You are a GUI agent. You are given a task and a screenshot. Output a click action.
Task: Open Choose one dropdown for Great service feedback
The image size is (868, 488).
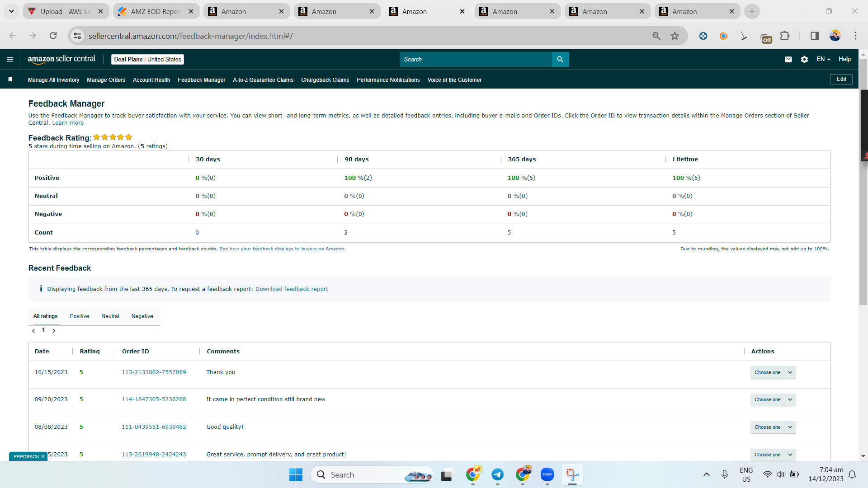(773, 455)
